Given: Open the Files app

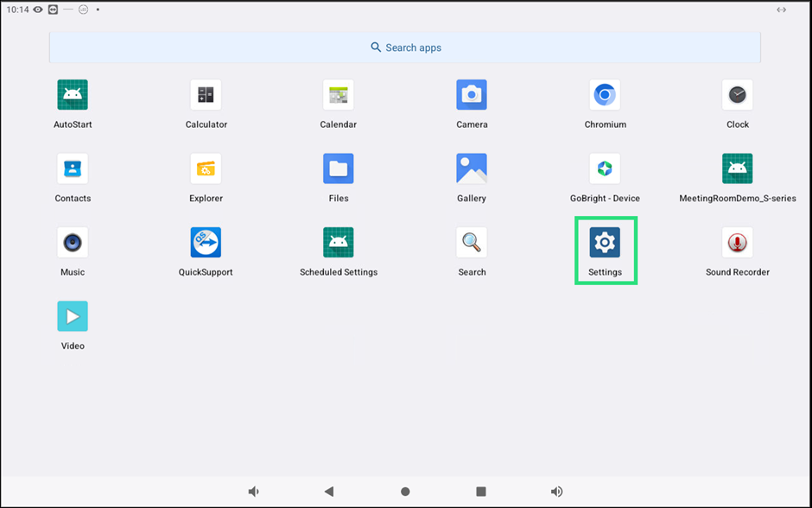Looking at the screenshot, I should [x=338, y=168].
